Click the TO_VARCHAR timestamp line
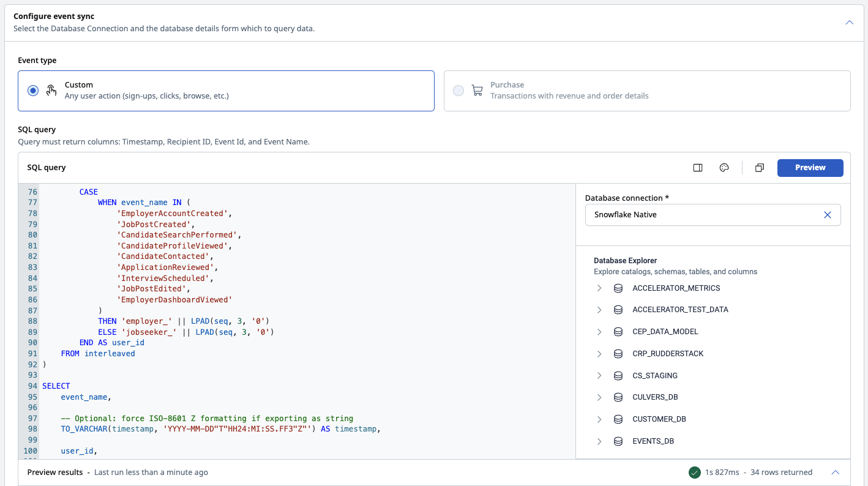 [221, 429]
